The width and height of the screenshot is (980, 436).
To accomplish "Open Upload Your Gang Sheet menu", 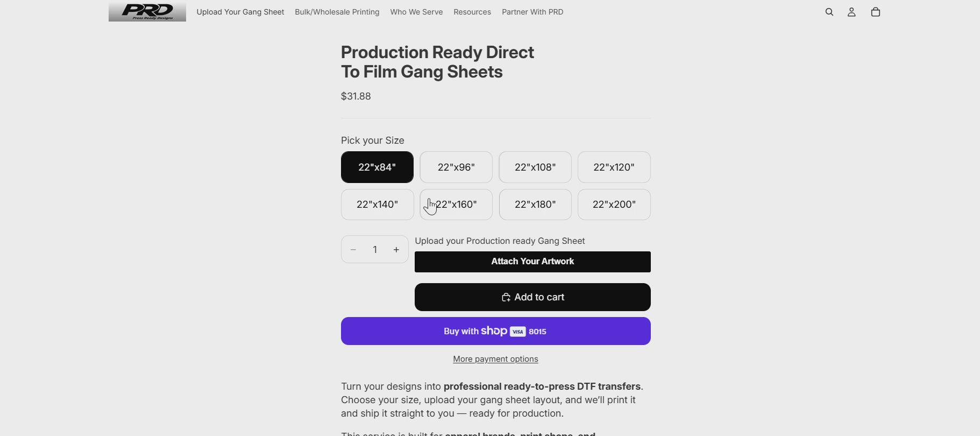I will pos(240,12).
